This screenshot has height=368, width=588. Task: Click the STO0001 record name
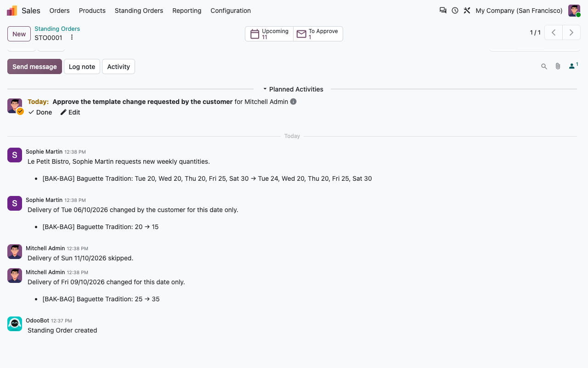pos(48,38)
